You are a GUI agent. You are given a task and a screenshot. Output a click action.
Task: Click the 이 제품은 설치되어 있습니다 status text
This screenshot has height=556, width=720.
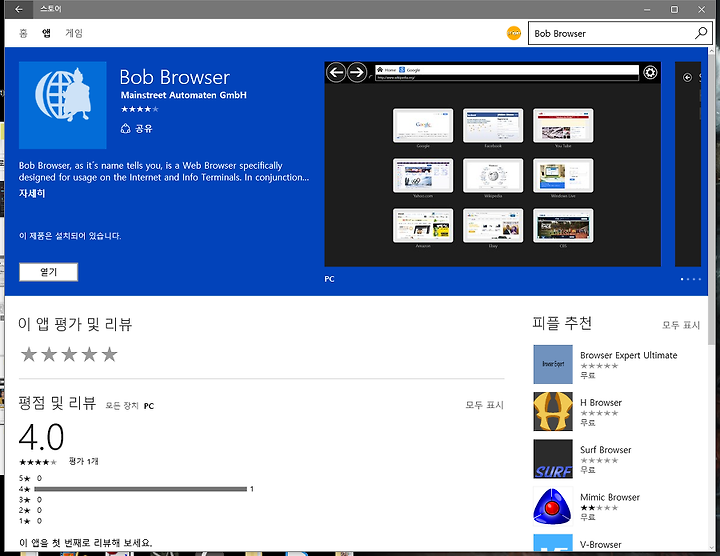click(x=70, y=236)
